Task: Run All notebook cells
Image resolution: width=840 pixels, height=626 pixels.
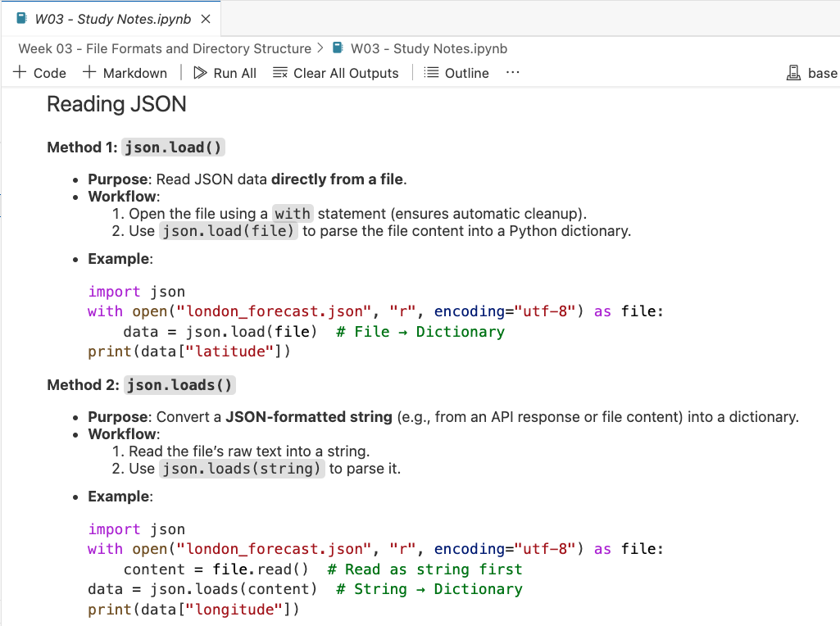Action: click(x=225, y=73)
